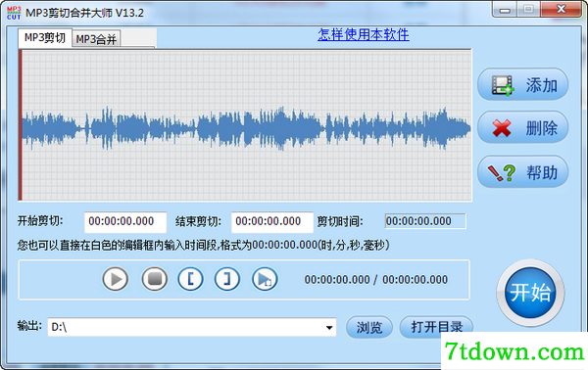Viewport: 588px width, 370px height.
Task: Click the Stop playback button
Action: click(155, 279)
